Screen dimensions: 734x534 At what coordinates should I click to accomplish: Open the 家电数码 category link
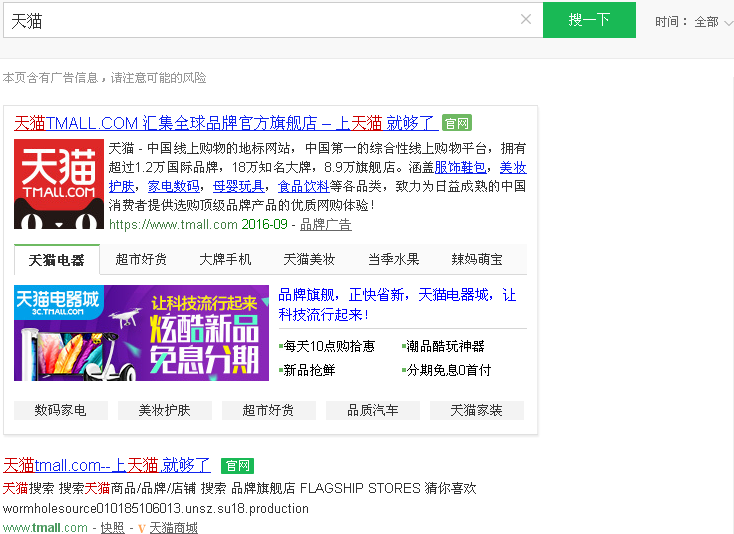174,186
